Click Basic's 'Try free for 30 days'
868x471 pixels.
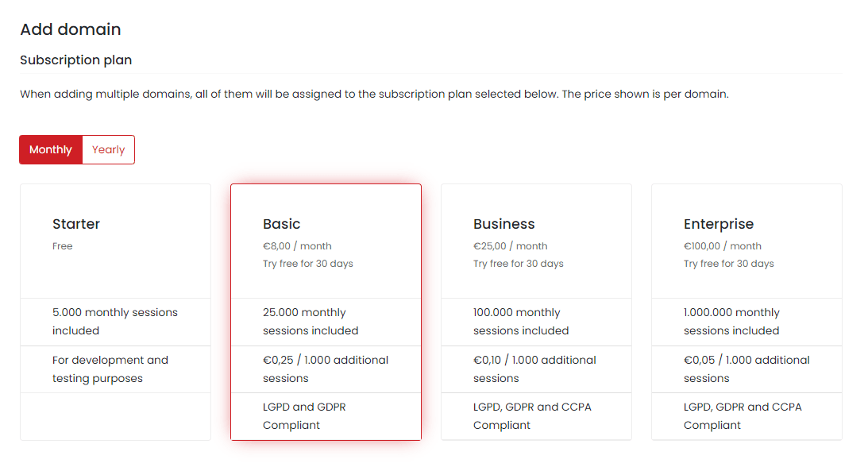(308, 264)
